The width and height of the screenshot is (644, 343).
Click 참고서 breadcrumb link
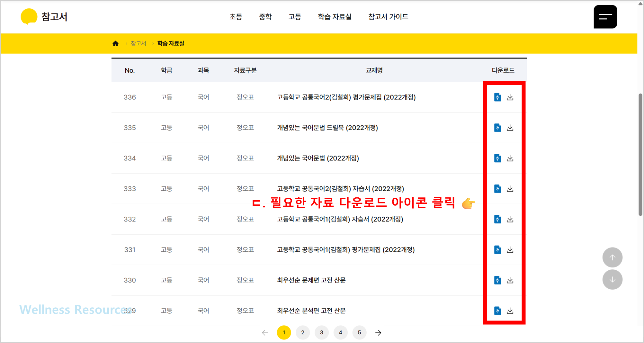point(139,43)
